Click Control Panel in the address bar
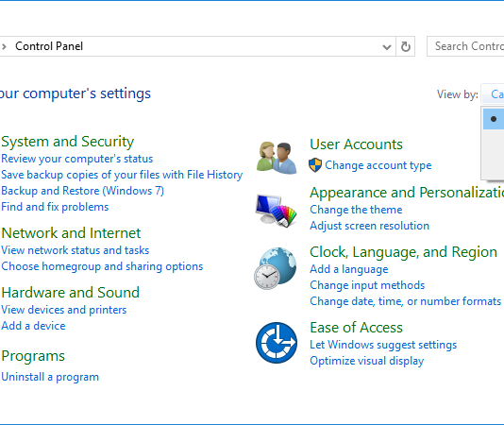Screen dimensions: 504x425 (49, 46)
